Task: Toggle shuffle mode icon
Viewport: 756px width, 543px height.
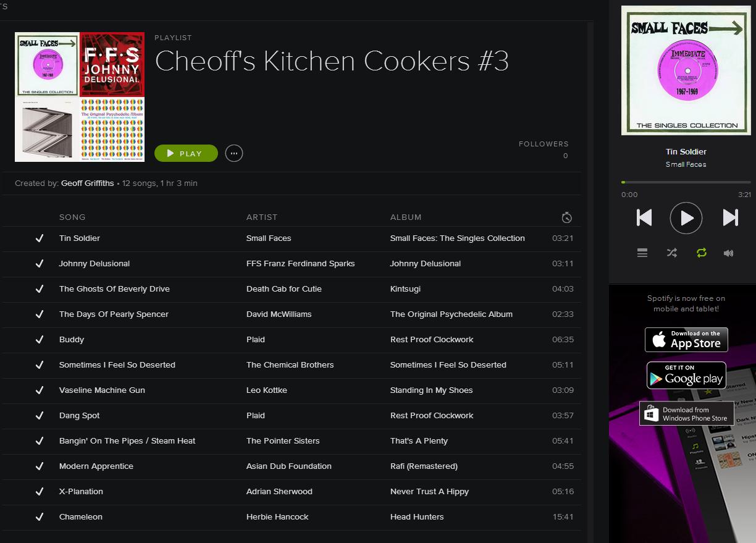Action: coord(672,253)
